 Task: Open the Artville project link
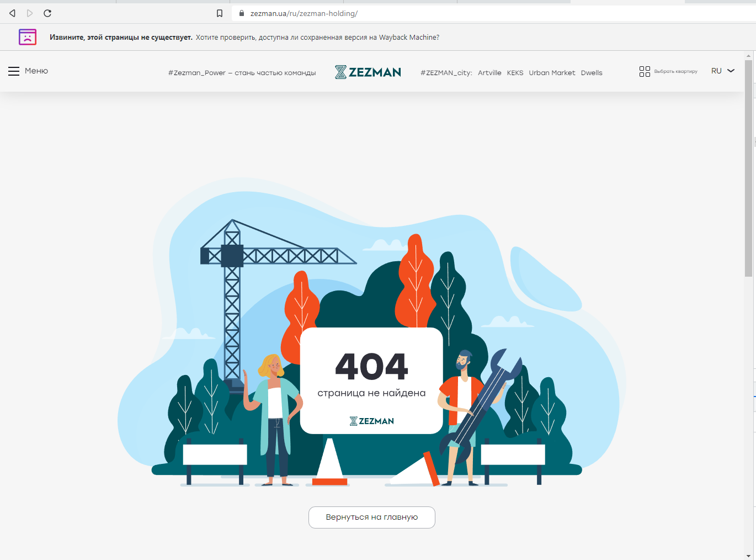coord(489,73)
